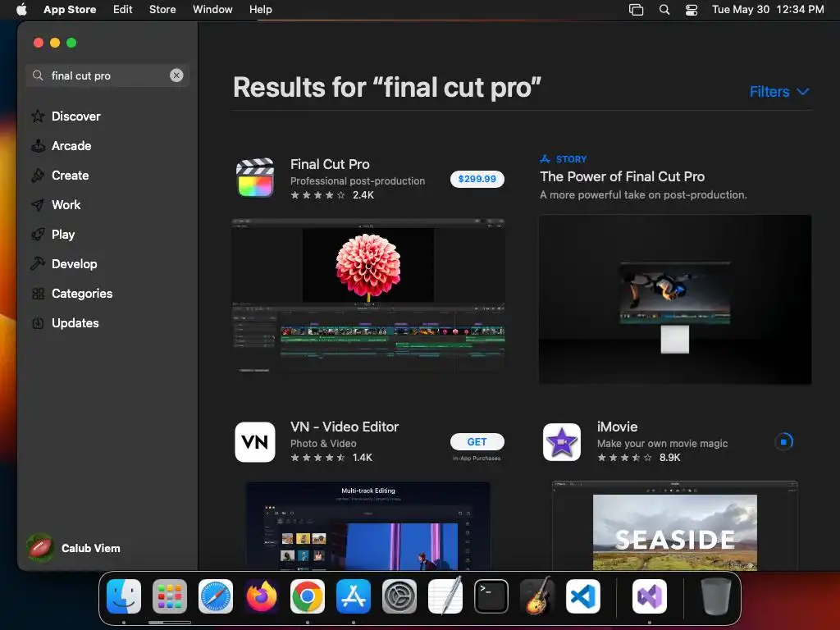Open Launchpad from the dock
840x630 pixels.
pyautogui.click(x=170, y=596)
